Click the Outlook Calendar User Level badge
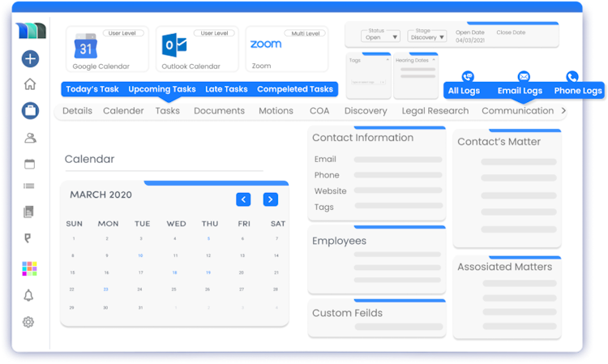This screenshot has width=608, height=364. click(215, 33)
